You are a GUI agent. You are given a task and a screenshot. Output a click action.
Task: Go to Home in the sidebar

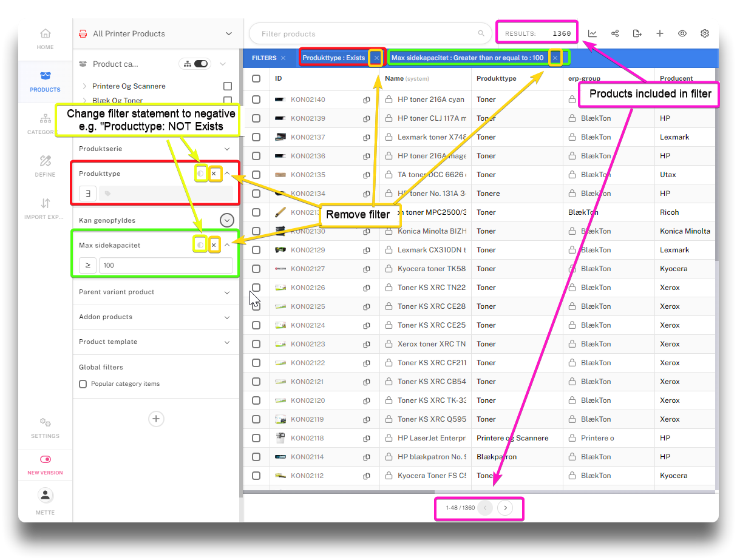[x=45, y=39]
